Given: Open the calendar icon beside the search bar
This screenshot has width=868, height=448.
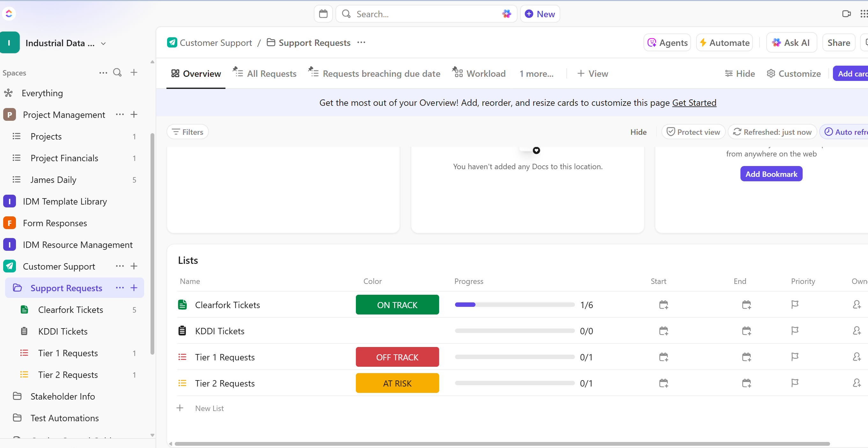Looking at the screenshot, I should 323,14.
